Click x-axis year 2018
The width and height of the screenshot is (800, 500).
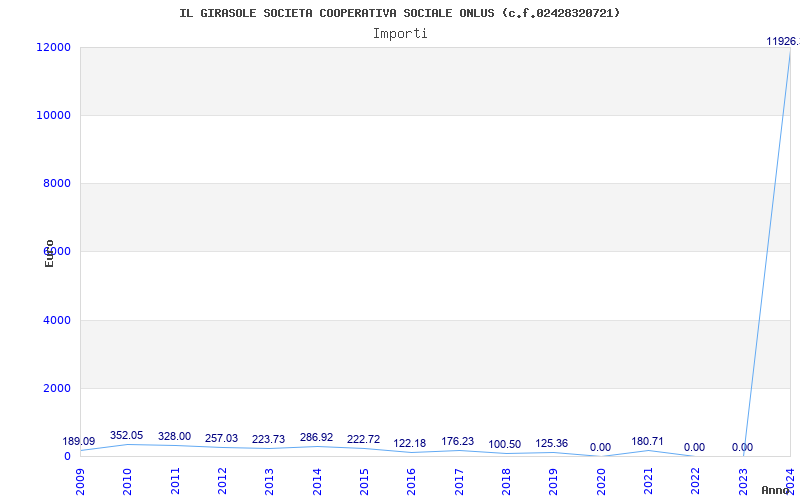coord(506,482)
